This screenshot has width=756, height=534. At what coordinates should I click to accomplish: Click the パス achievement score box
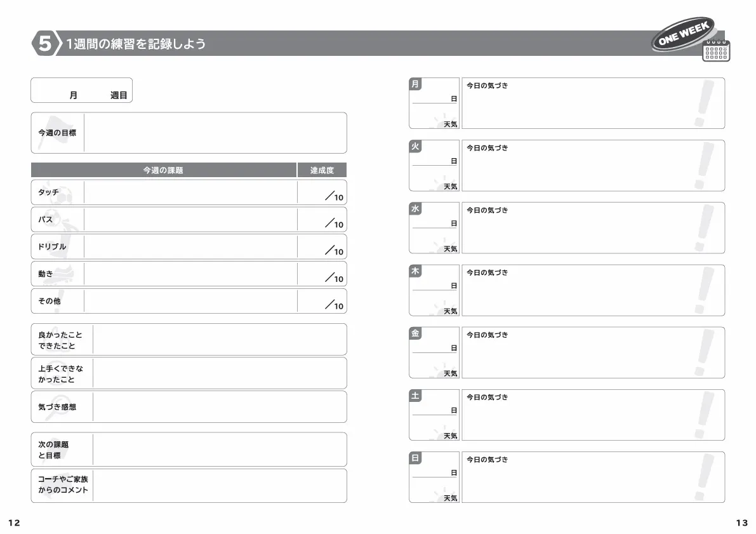pos(322,220)
